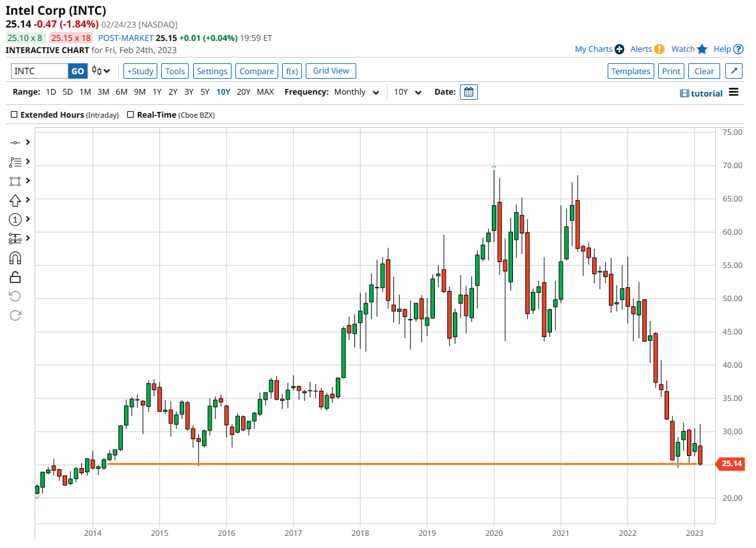The height and width of the screenshot is (548, 756).
Task: Click the Compare button
Action: click(x=256, y=72)
